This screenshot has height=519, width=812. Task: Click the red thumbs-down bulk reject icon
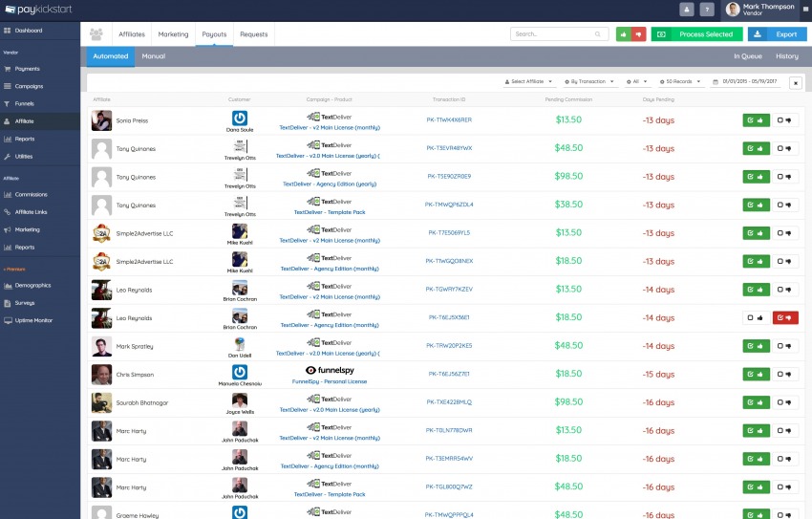click(638, 34)
